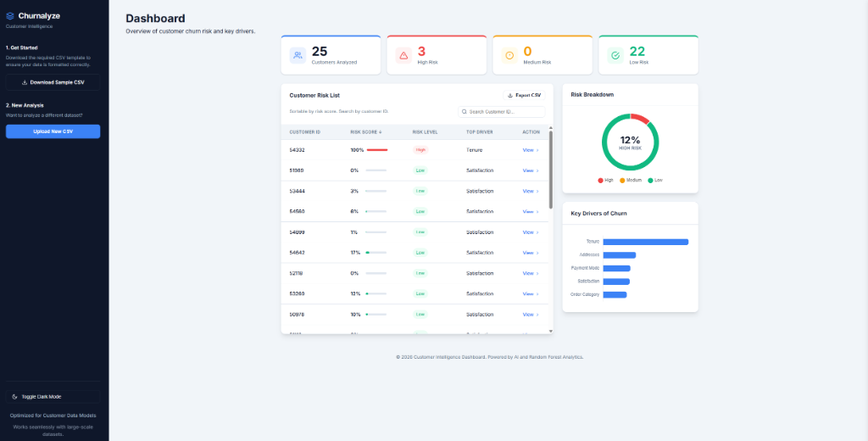Viewport: 868px width, 441px height.
Task: Click the Addresses bar in Key Drivers
Action: click(x=620, y=255)
